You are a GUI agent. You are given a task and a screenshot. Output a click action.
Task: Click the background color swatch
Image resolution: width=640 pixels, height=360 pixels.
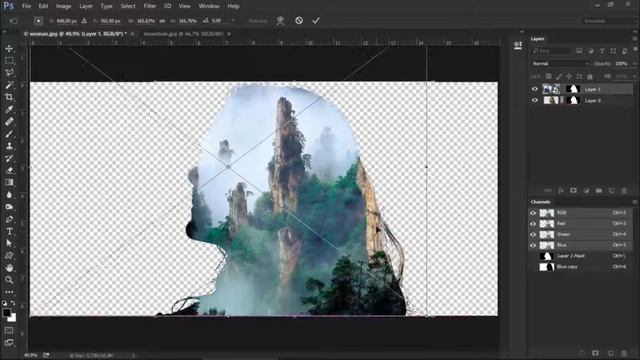[13, 318]
